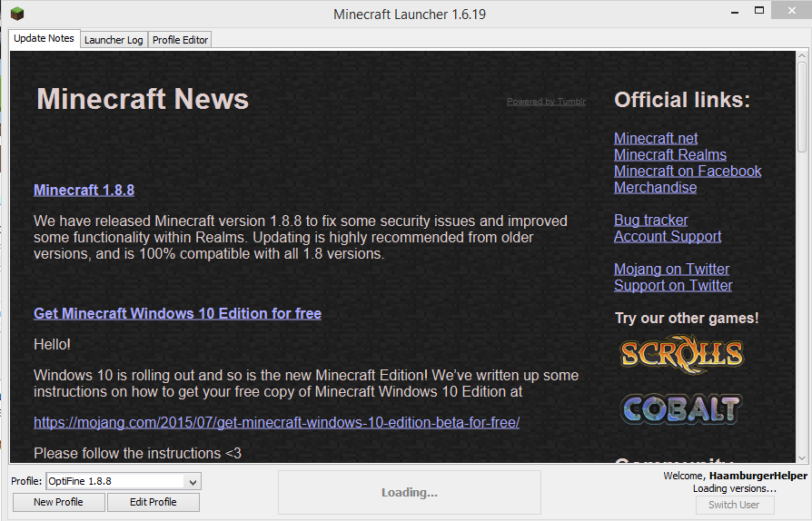
Task: Open the Account Support link
Action: (x=668, y=236)
